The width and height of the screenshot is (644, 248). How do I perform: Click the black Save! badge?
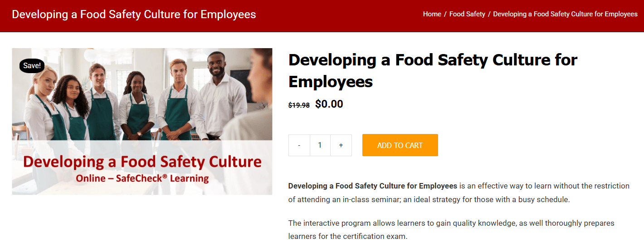pos(32,65)
